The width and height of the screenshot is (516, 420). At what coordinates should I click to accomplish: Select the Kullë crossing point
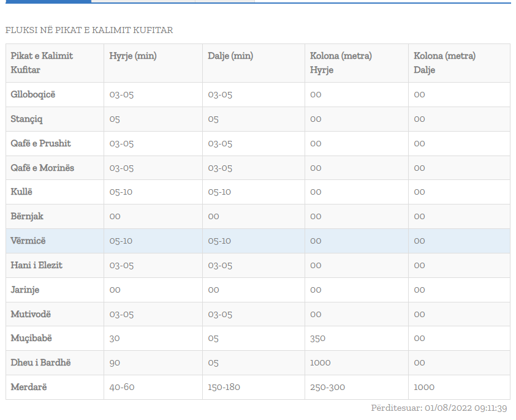pos(21,192)
